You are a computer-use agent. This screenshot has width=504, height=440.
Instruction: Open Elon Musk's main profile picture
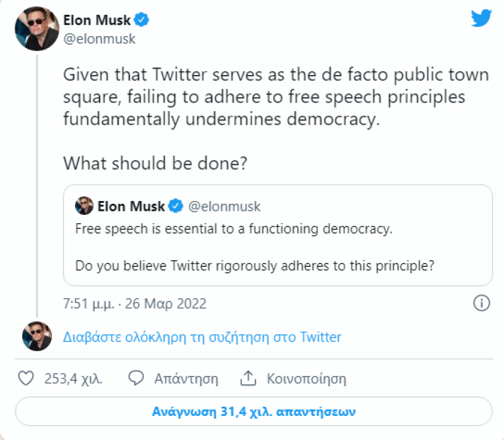tap(36, 27)
